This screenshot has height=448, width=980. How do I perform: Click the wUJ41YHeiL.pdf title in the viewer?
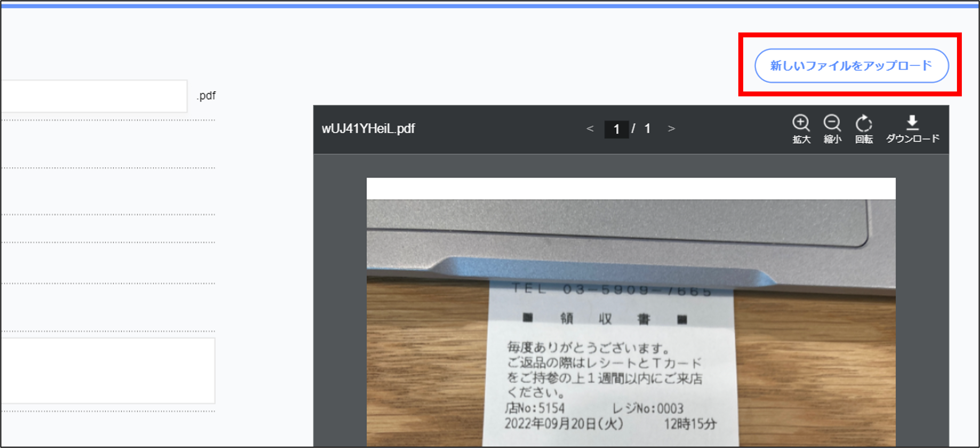coord(368,128)
